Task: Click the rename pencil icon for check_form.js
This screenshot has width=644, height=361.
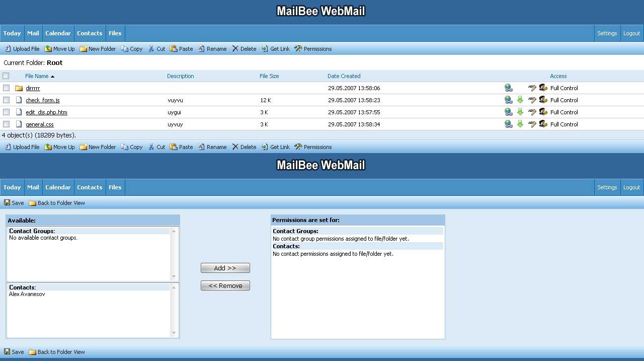Action: pyautogui.click(x=532, y=100)
